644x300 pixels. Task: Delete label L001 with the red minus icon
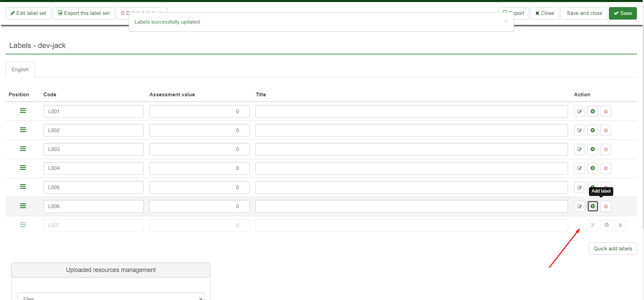(606, 111)
